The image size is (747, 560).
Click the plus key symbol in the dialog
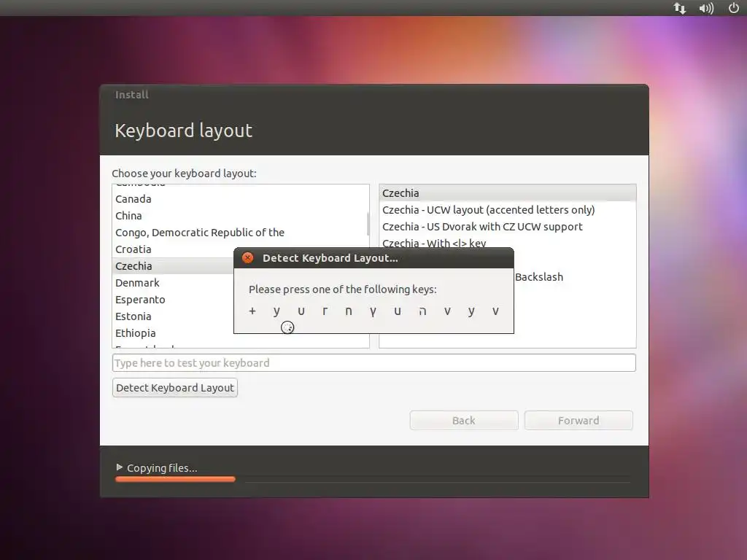[252, 311]
